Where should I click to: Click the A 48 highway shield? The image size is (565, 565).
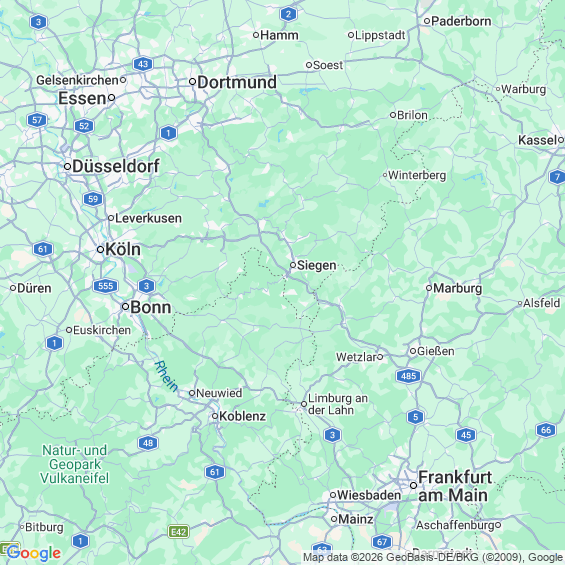[148, 443]
